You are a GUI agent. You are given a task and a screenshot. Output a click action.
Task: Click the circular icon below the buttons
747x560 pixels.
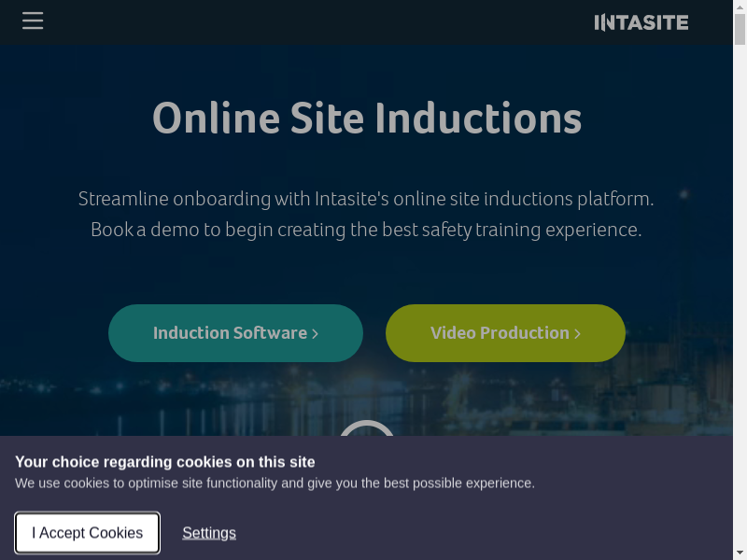(366, 429)
